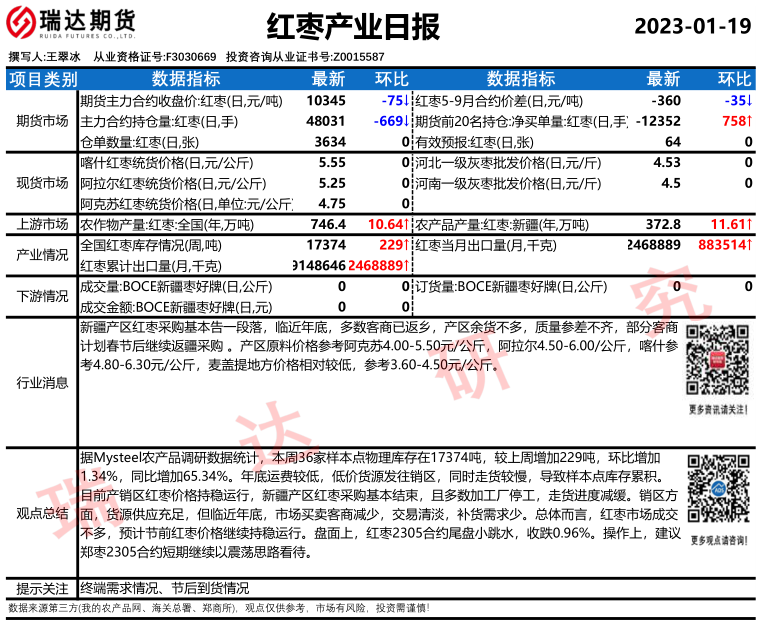The height and width of the screenshot is (624, 760).
Task: Select the 上游市场 category cell
Action: 40,224
